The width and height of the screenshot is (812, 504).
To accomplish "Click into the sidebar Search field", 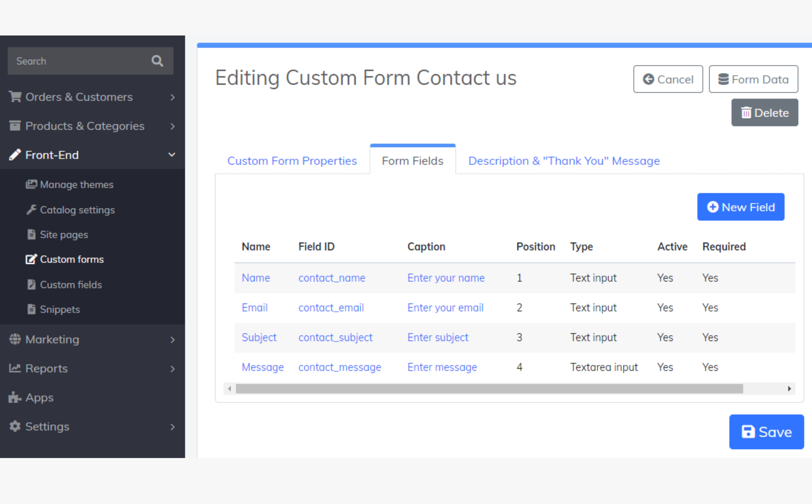I will pyautogui.click(x=77, y=61).
